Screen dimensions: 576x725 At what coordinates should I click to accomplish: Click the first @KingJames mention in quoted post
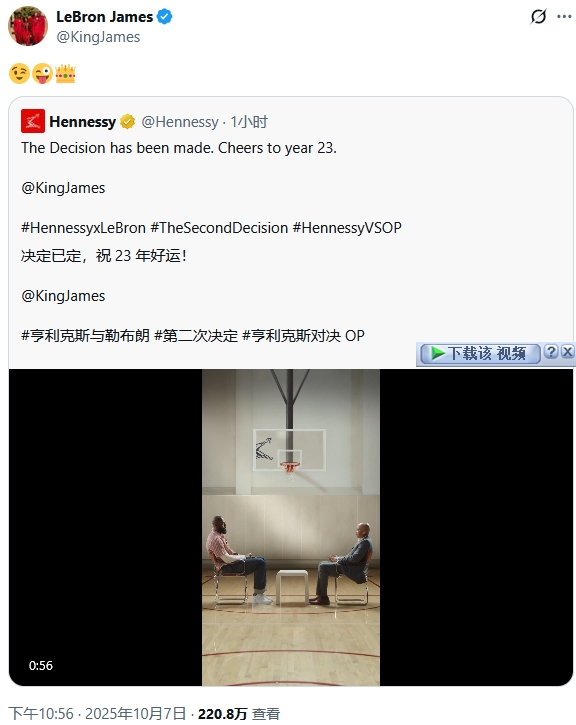(x=63, y=188)
